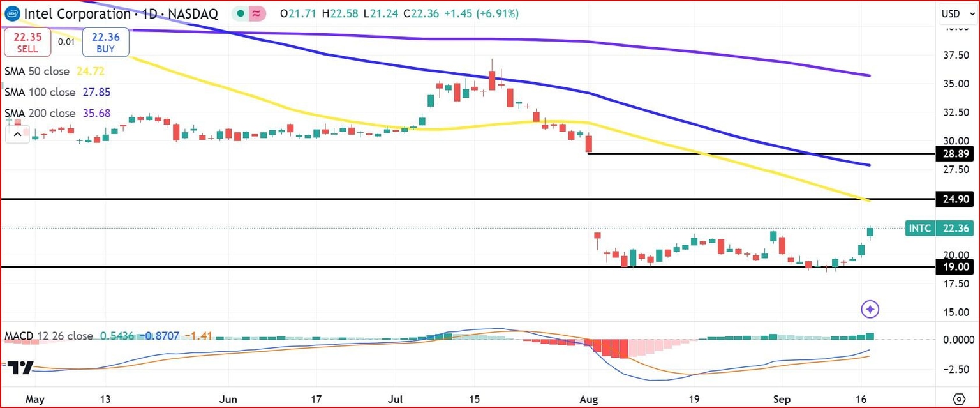Viewport: 980px width, 408px height.
Task: Click the 19.00 horizontal line price label
Action: [953, 267]
